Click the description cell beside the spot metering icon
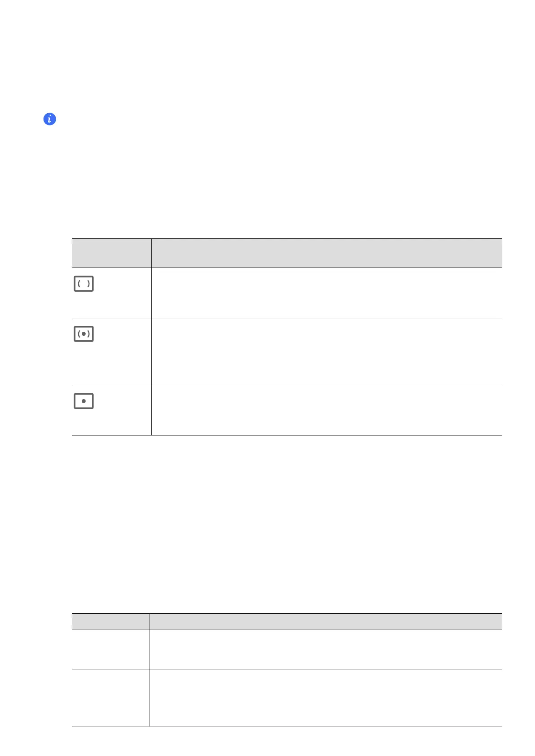 pos(326,409)
